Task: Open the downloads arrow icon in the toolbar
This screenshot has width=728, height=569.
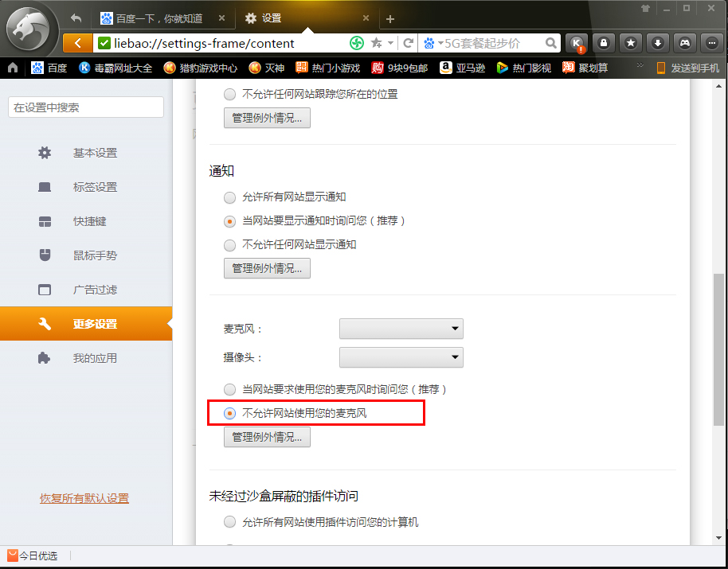Action: click(657, 43)
